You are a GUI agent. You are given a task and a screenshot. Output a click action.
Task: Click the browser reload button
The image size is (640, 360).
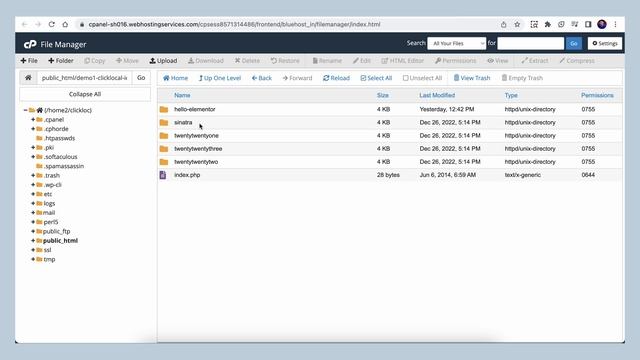click(51, 24)
